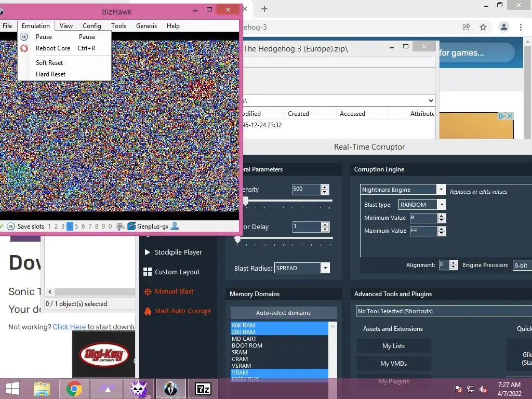Click Chrome share page icon
Viewport: 532px width, 399px height.
[466, 27]
